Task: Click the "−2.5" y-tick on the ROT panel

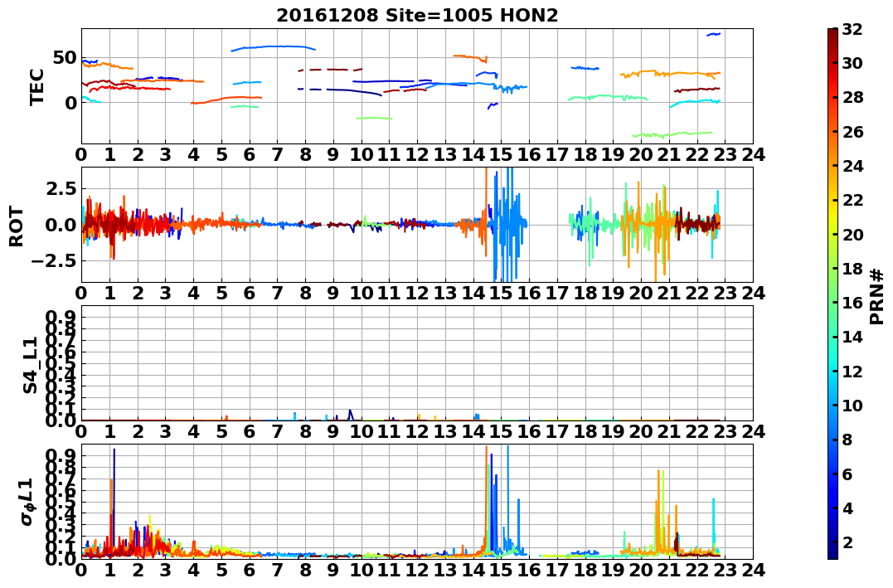Action: 54,261
